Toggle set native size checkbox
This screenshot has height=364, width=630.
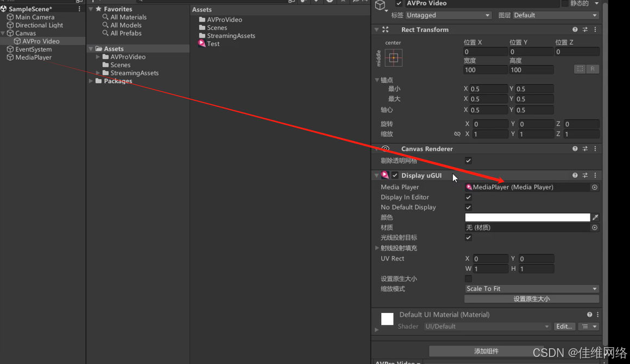point(468,278)
